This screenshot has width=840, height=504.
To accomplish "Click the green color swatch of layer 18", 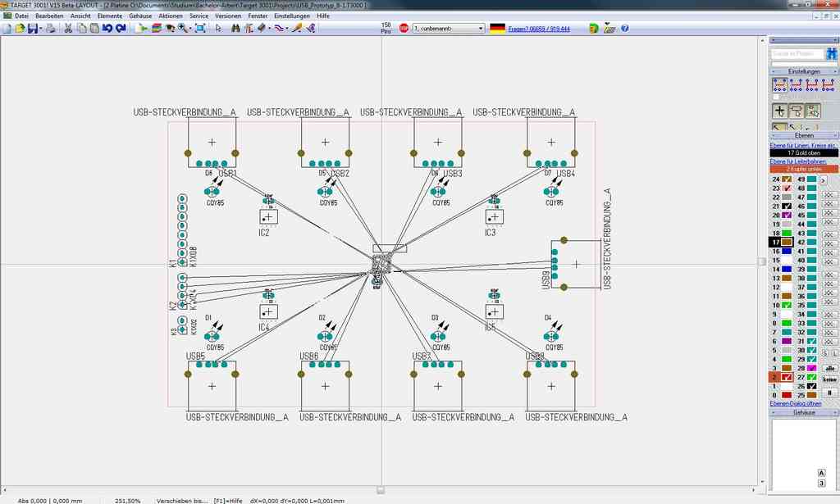I will point(787,234).
